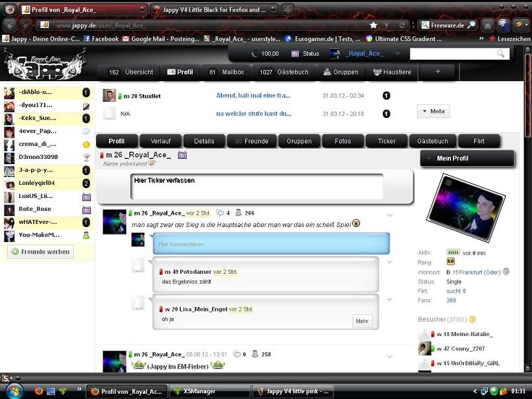Go to Gästebuch top navigation item
The image size is (532, 399).
point(284,72)
